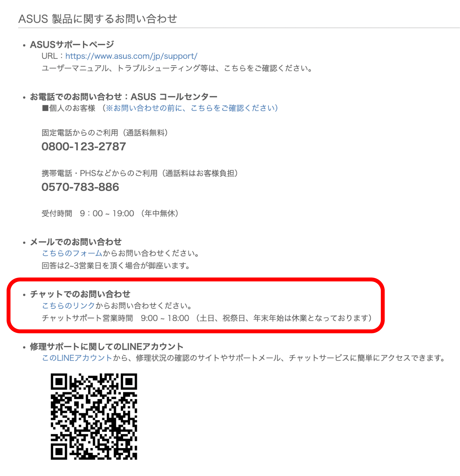Click the 個人のお客様 label

(69, 108)
